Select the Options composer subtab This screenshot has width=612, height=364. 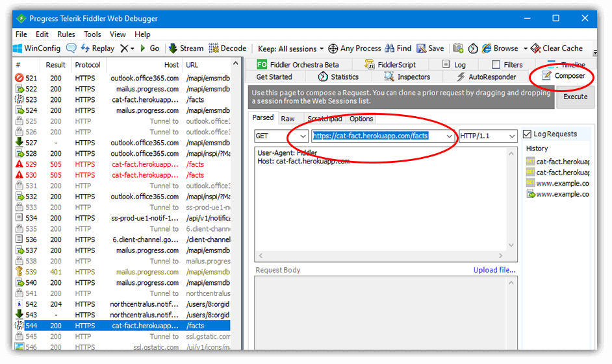pos(361,119)
